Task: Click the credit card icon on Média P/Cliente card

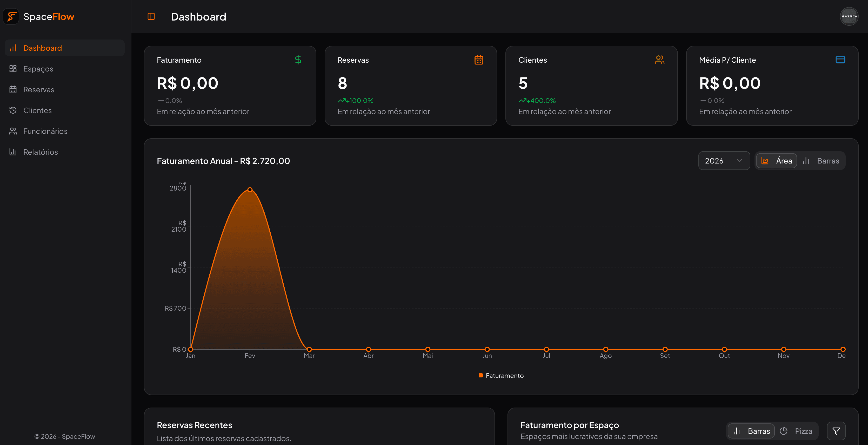Action: pos(840,60)
